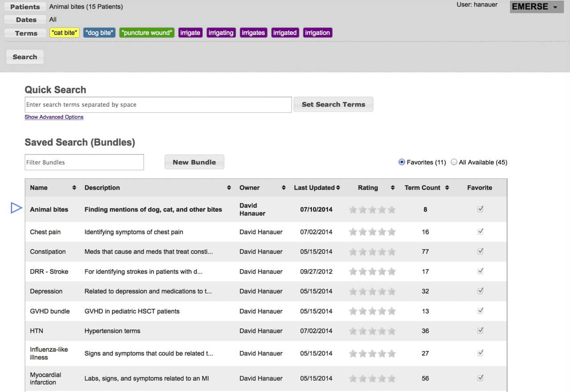Show Advanced Options for quick search

click(54, 117)
